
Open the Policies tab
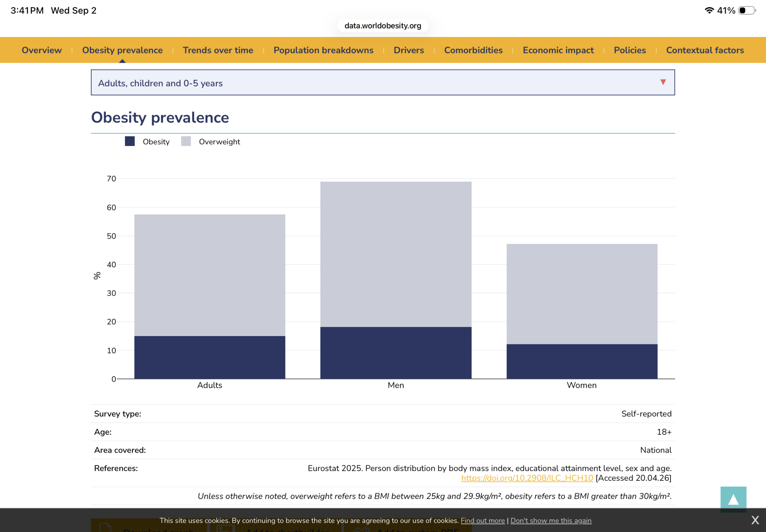point(630,50)
